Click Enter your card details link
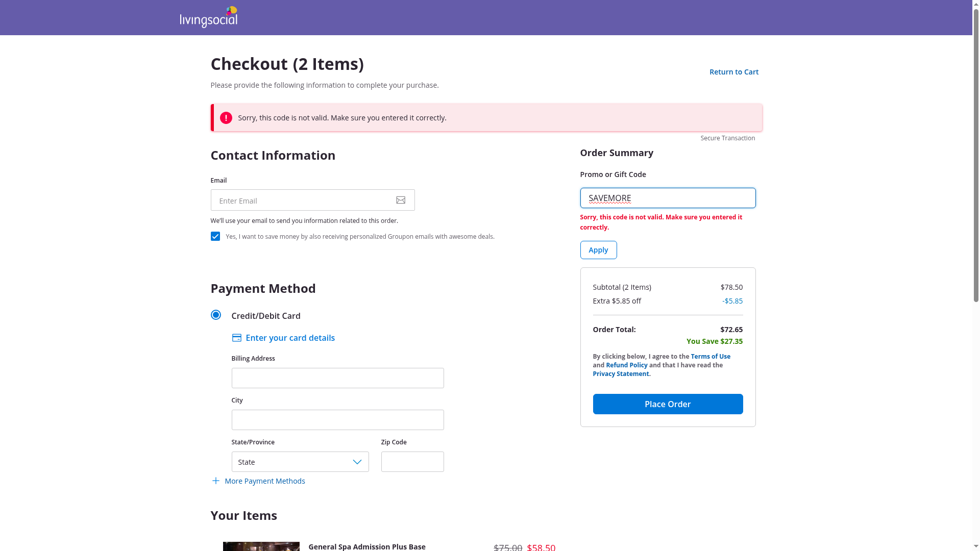 click(290, 338)
